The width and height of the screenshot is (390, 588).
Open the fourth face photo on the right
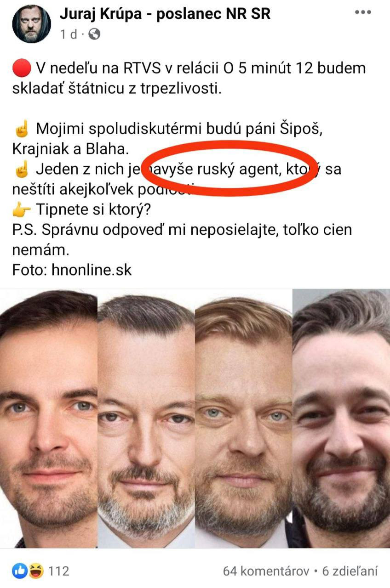[341, 419]
